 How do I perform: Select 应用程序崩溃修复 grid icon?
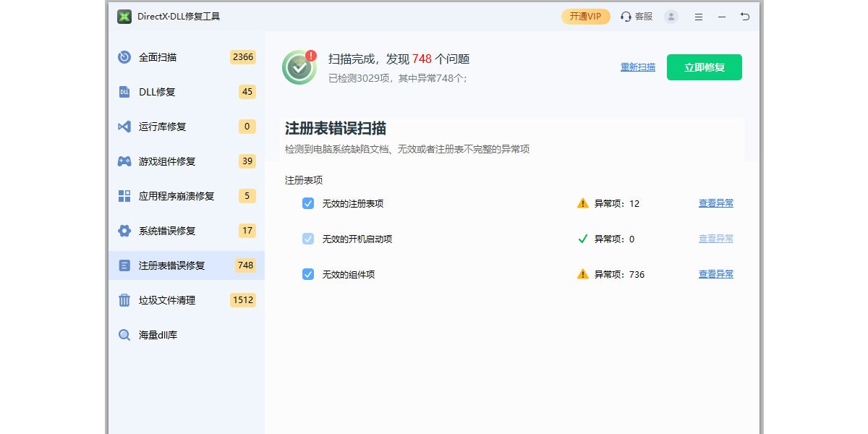click(124, 196)
